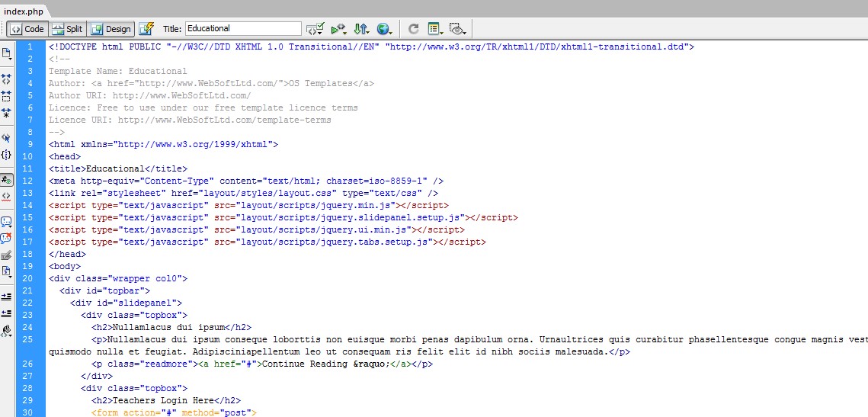
Task: Click the div id="topbar" line
Action: [x=104, y=290]
